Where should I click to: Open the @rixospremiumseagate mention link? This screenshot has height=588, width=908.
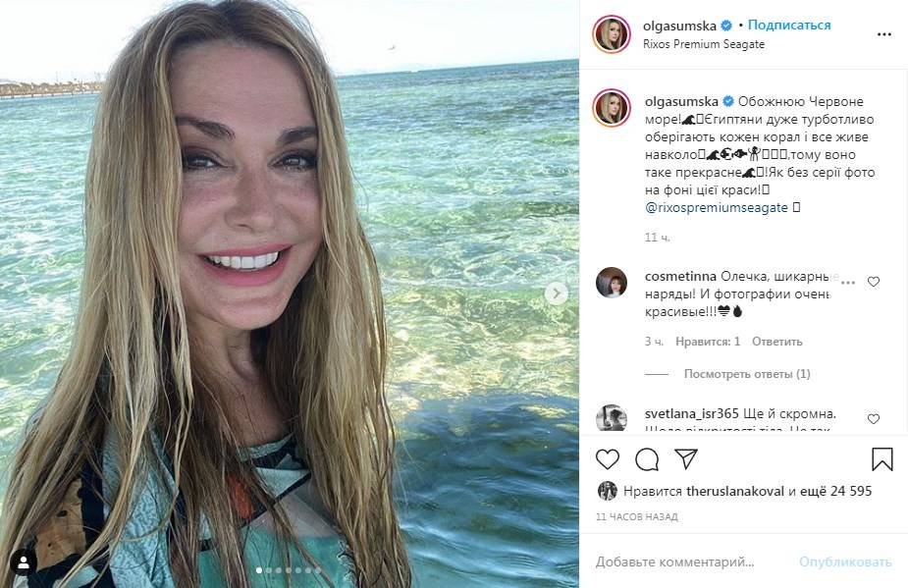[717, 208]
